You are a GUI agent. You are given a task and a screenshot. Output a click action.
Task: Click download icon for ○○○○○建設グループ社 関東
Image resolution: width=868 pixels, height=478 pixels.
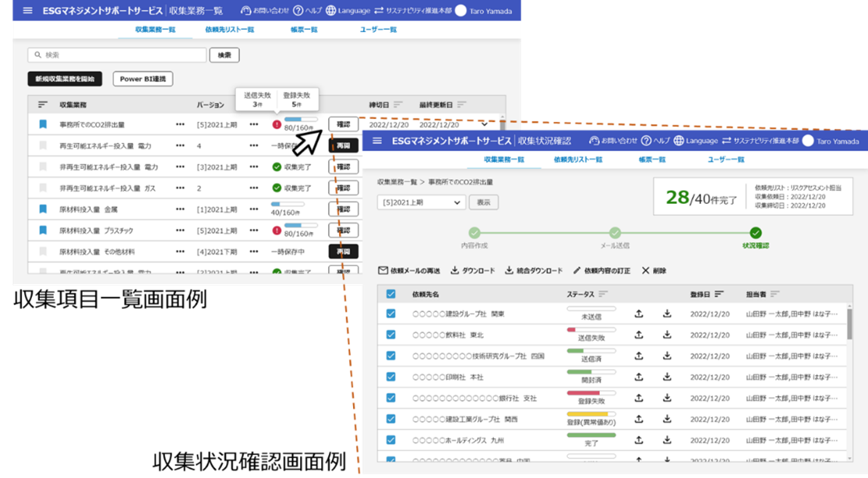point(667,314)
